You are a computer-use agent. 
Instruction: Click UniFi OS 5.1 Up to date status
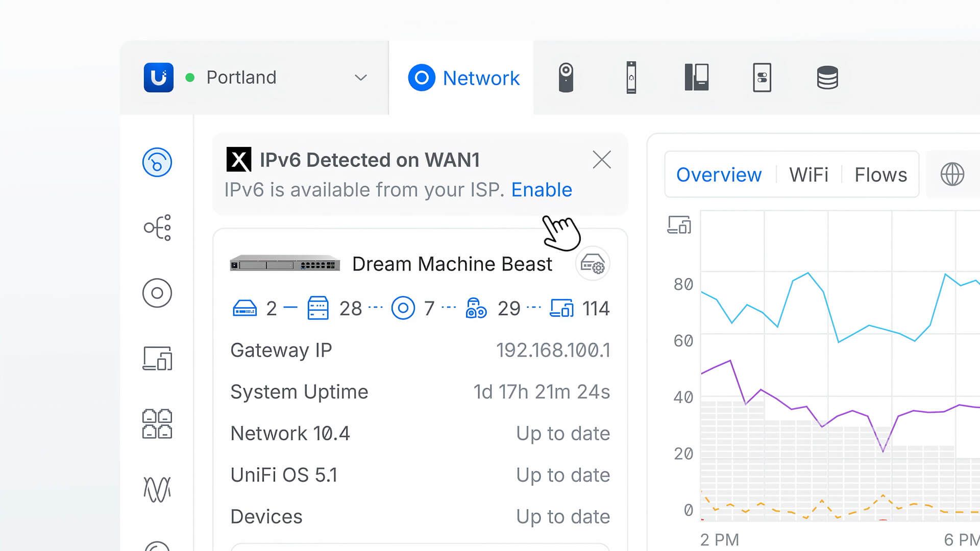563,475
